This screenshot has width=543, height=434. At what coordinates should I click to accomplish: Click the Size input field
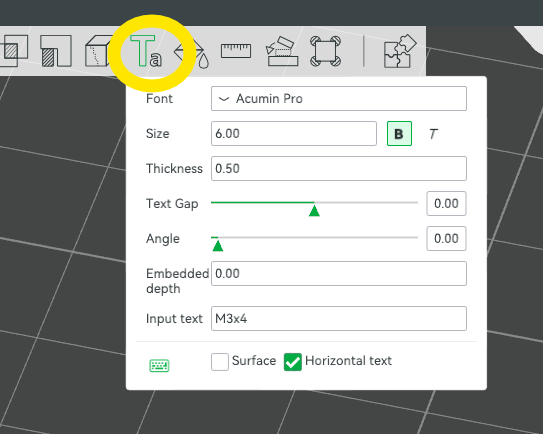point(294,134)
